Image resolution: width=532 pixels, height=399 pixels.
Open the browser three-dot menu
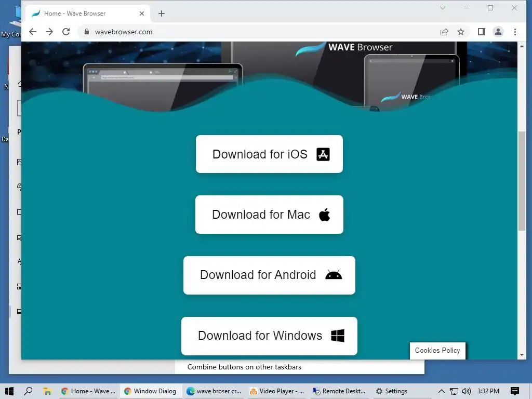[515, 32]
